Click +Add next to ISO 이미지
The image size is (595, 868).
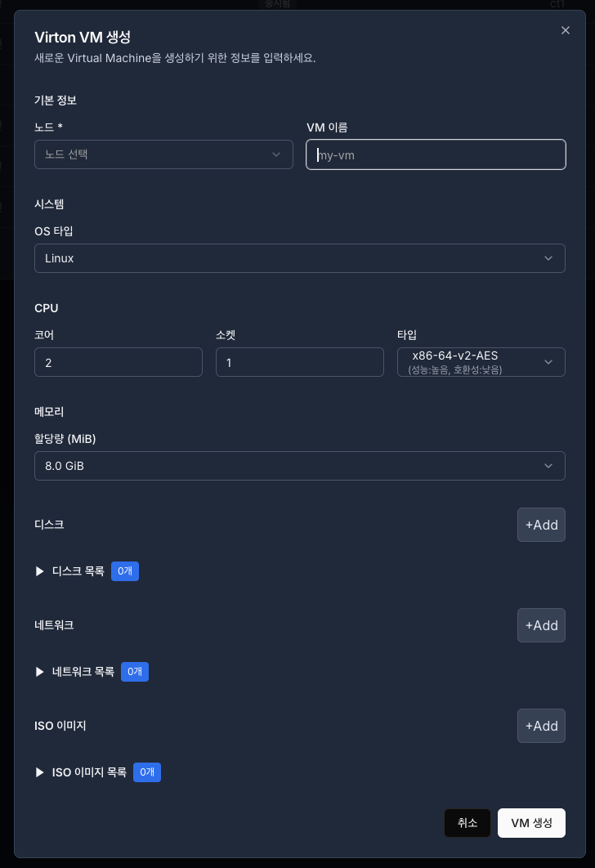(541, 726)
